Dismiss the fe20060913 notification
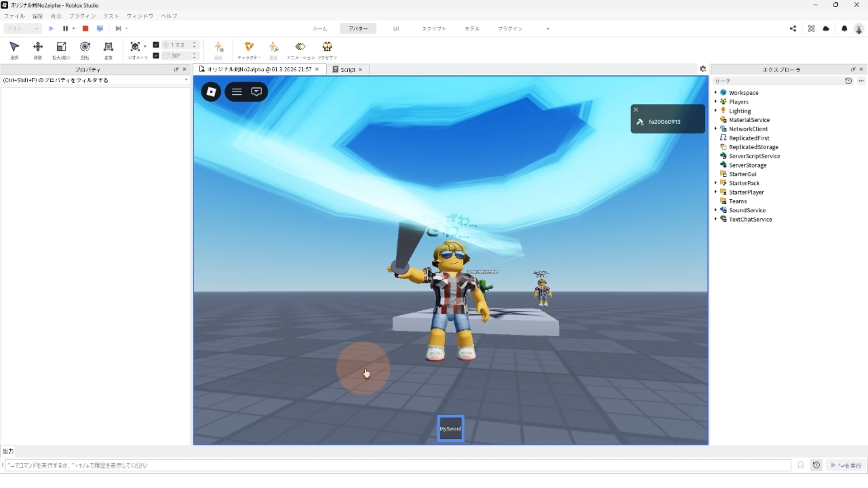868x488 pixels. click(636, 110)
